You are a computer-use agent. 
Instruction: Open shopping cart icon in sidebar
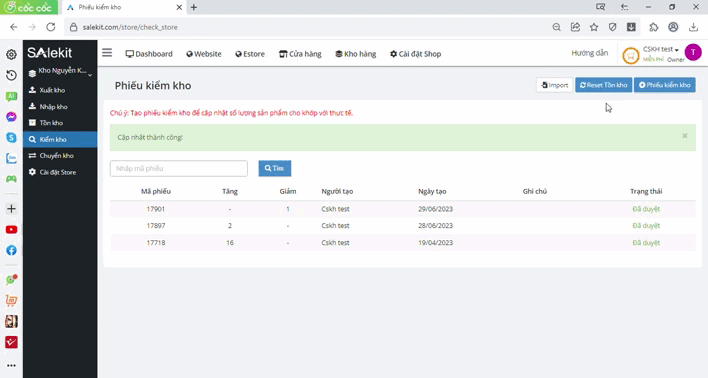tap(11, 300)
